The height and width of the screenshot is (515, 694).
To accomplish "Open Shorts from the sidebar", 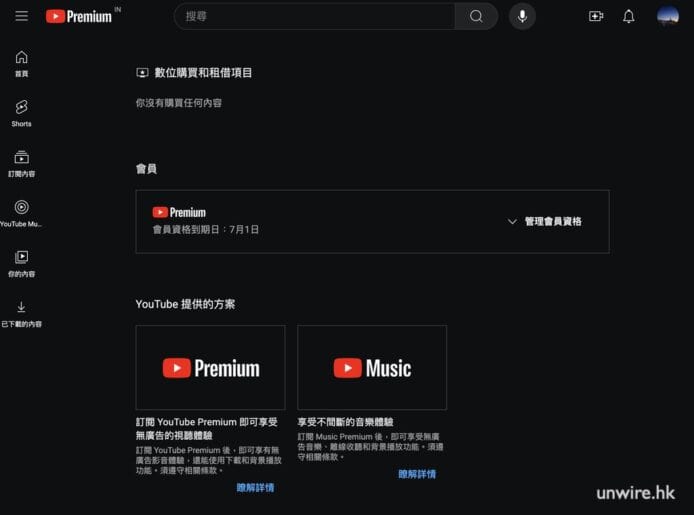I will (21, 113).
